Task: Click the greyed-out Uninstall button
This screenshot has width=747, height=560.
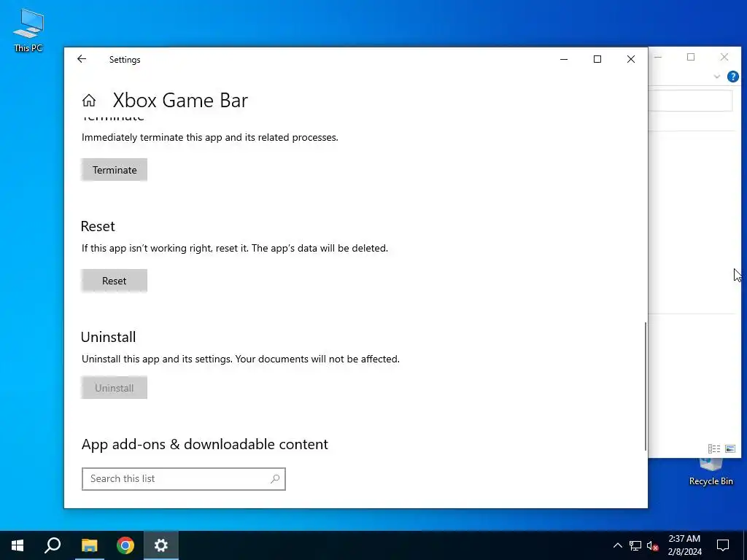Action: click(115, 388)
